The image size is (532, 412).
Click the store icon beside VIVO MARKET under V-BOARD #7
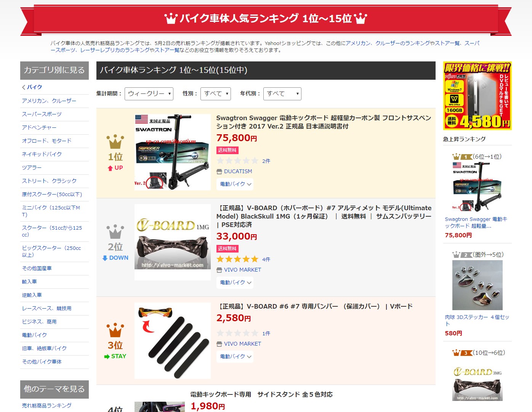click(219, 270)
